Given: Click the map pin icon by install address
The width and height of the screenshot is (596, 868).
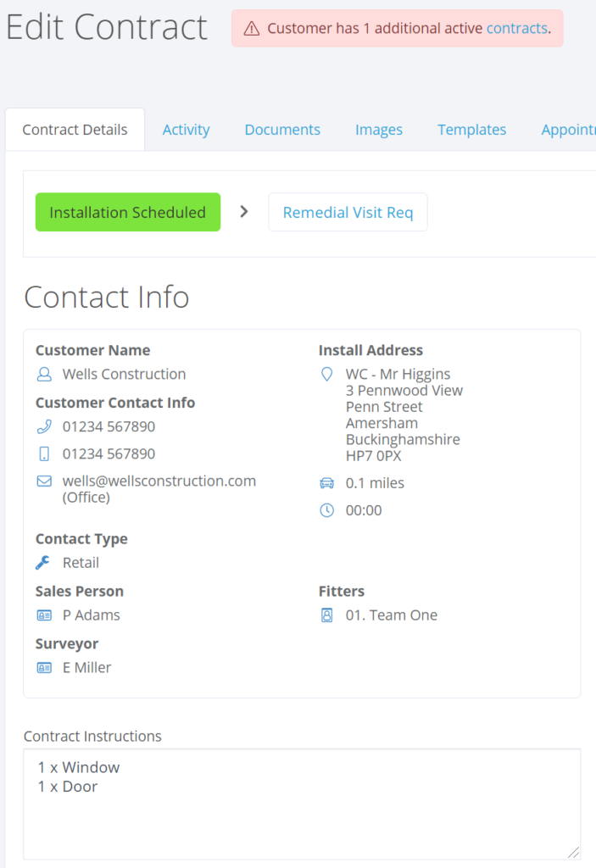Looking at the screenshot, I should click(x=326, y=374).
